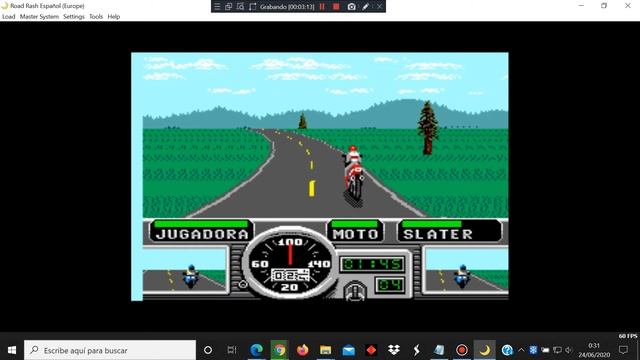Click the SLATER green health bar

pos(432,224)
